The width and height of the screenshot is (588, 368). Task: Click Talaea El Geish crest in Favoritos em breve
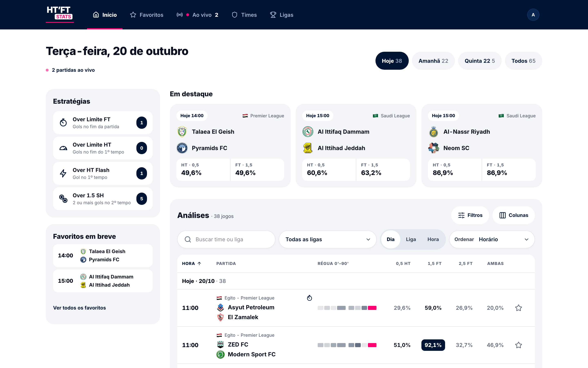point(83,251)
